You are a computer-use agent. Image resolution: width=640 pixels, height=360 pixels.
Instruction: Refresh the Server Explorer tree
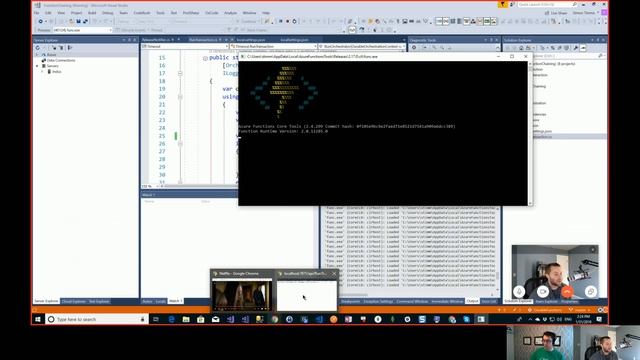pyautogui.click(x=38, y=48)
